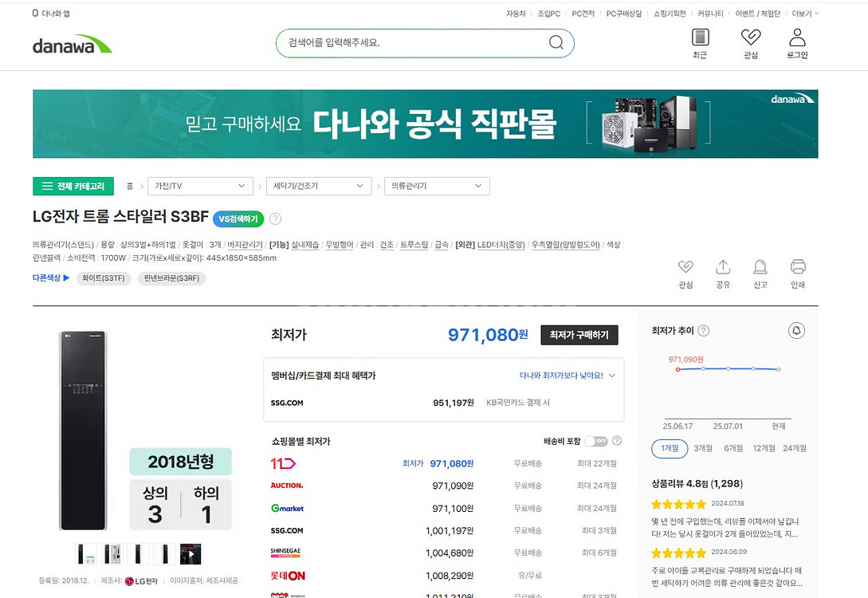Select the 24개월 price trend tab
The height and width of the screenshot is (598, 868).
tap(795, 448)
